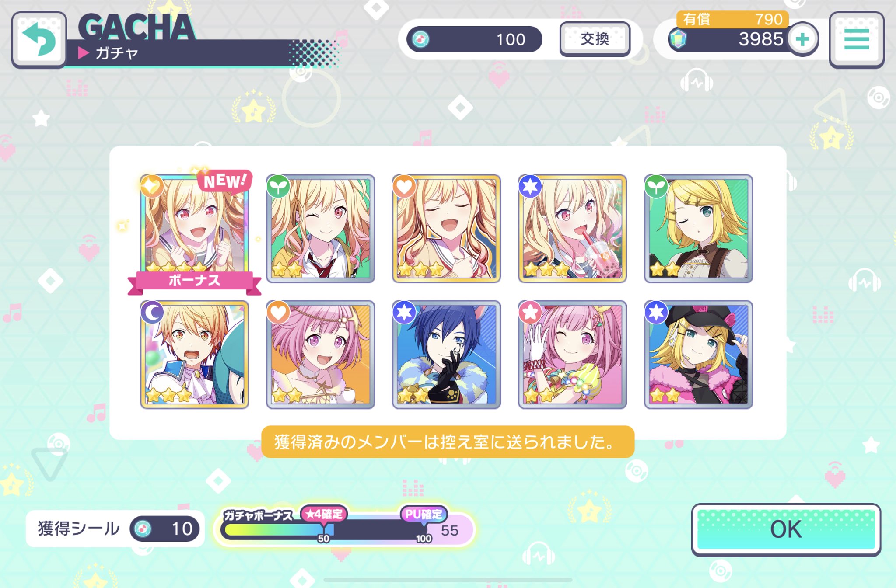This screenshot has height=588, width=896.
Task: Tap the green sprout icon on Rin card
Action: [656, 187]
